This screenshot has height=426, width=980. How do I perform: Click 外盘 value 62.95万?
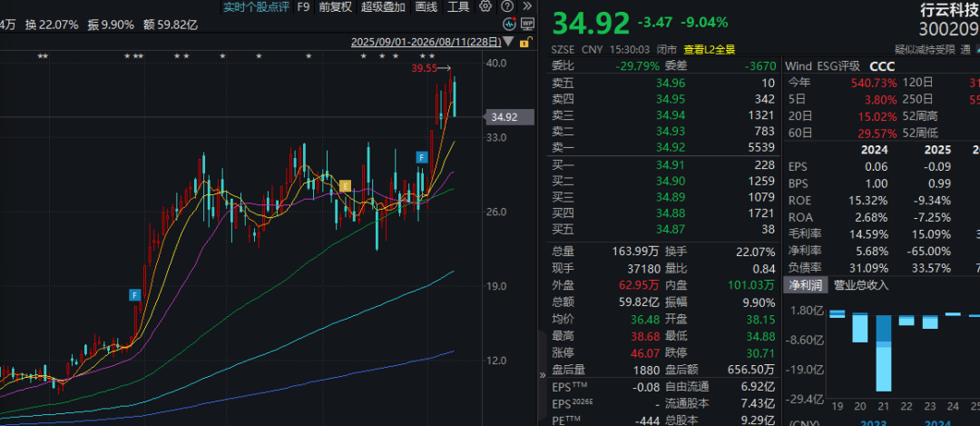tap(640, 285)
